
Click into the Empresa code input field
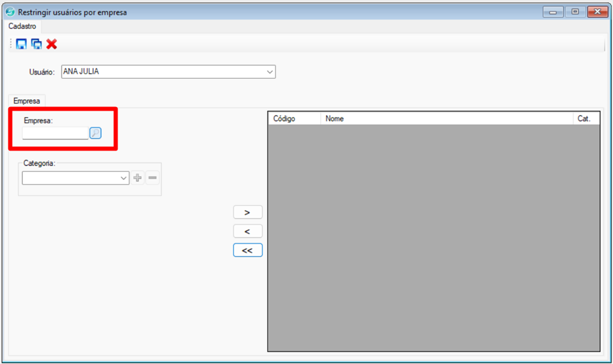point(55,133)
